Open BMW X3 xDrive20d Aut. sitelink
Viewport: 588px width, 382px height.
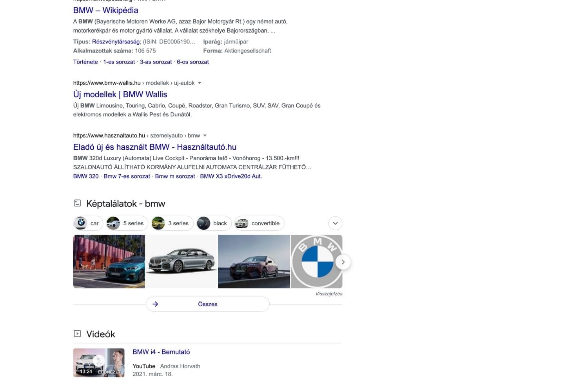[231, 176]
